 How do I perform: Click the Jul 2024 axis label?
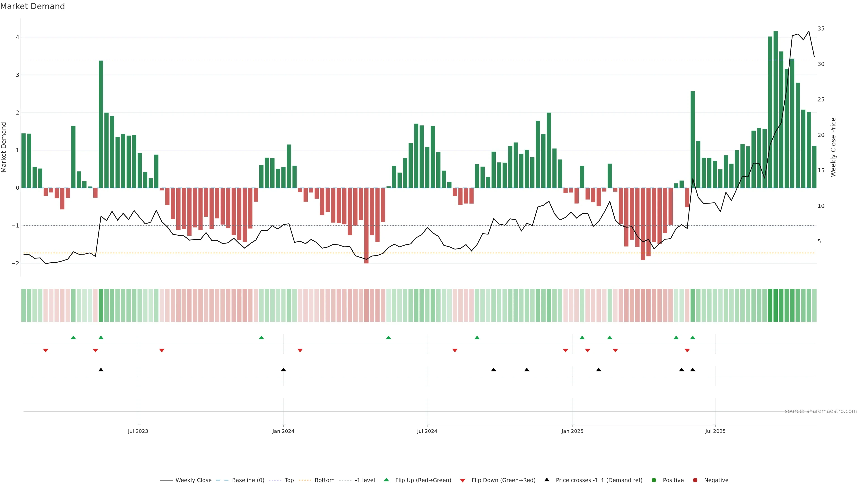(427, 431)
